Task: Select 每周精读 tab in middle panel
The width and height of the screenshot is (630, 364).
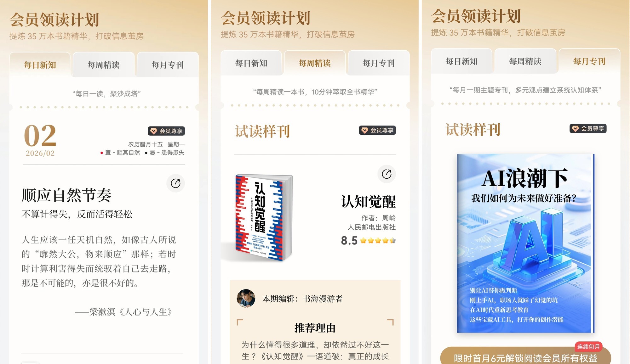Action: [x=315, y=63]
